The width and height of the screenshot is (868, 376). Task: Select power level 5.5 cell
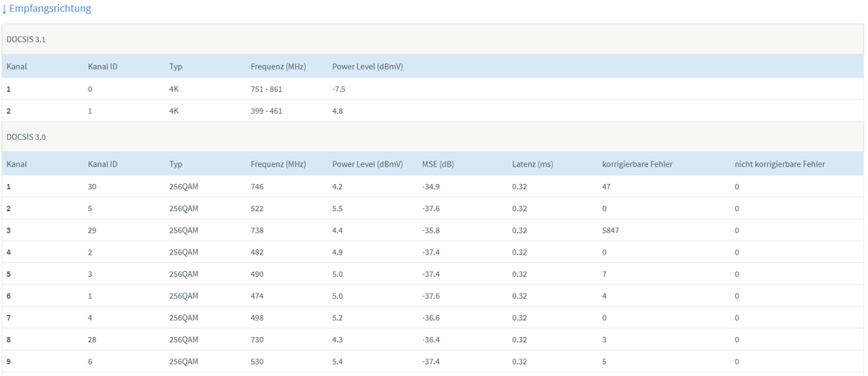[x=338, y=208]
